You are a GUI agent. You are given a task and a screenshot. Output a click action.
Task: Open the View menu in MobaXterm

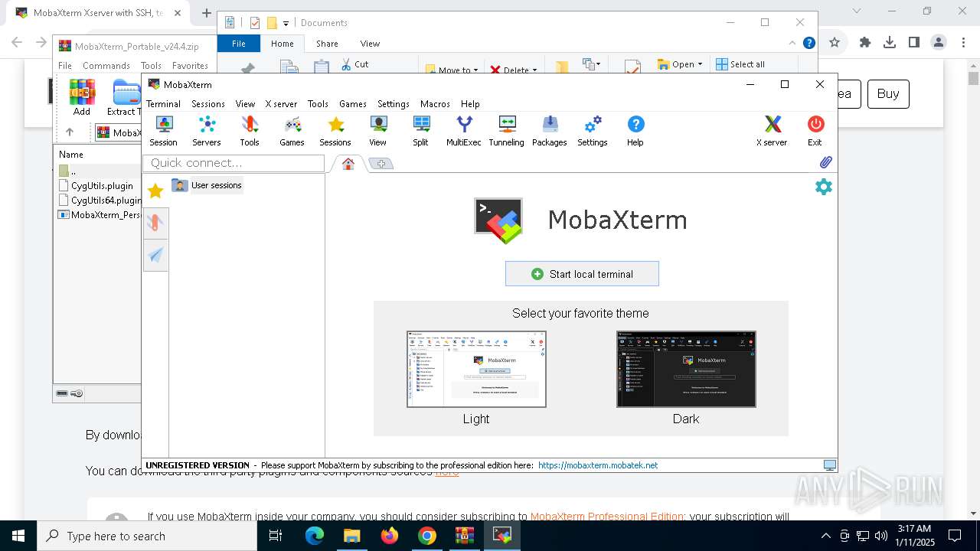click(x=245, y=104)
